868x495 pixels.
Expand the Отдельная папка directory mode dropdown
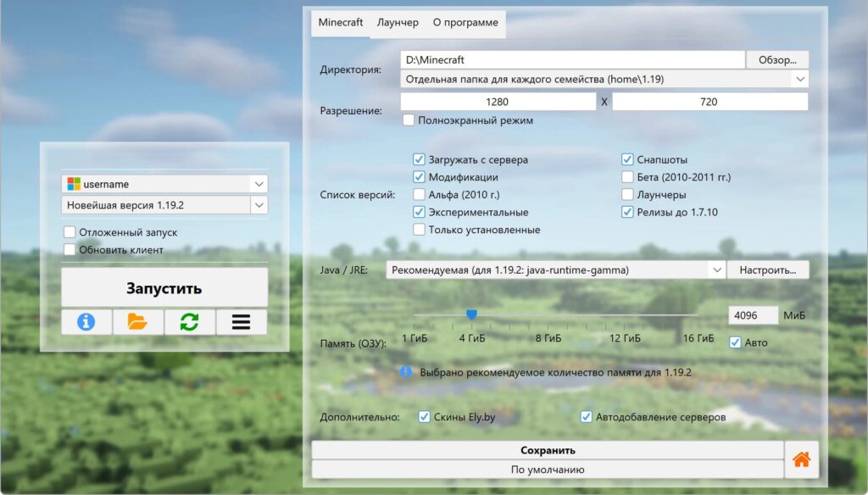(800, 79)
